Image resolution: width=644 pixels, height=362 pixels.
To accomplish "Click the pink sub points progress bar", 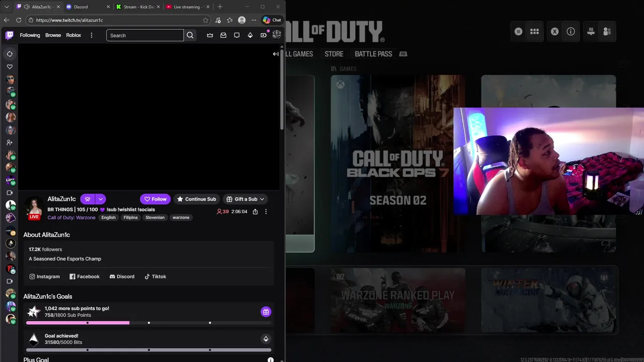I will tap(78, 323).
